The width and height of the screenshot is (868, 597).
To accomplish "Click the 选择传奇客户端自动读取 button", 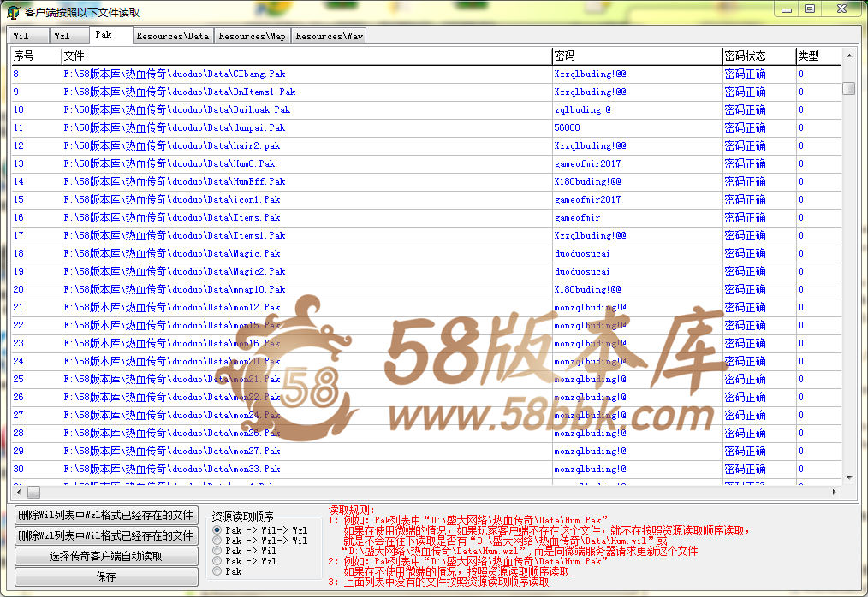I will pyautogui.click(x=106, y=556).
